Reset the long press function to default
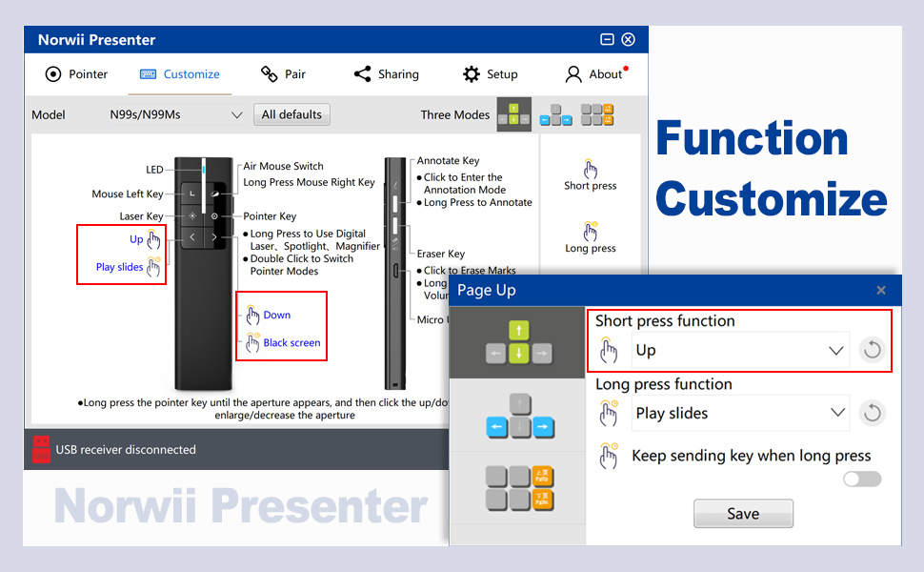 pos(872,413)
